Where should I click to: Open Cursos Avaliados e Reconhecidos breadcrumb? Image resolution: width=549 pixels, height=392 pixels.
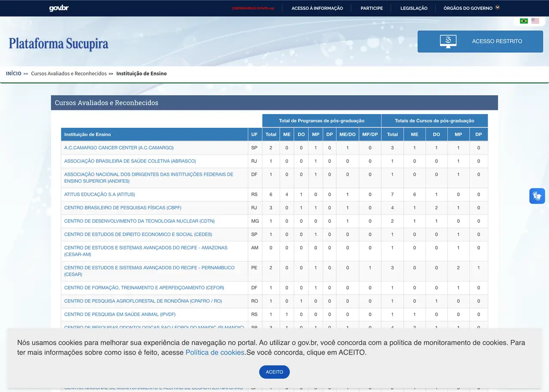tap(69, 73)
